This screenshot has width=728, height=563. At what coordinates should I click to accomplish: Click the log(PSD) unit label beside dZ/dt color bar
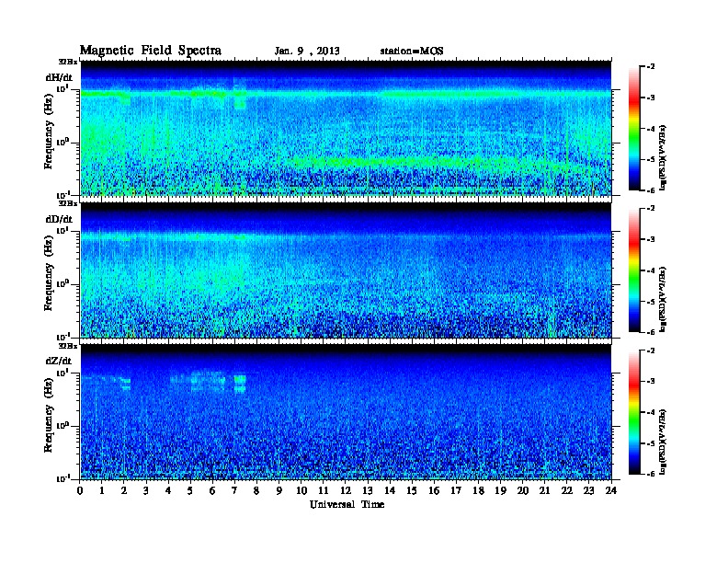(664, 442)
